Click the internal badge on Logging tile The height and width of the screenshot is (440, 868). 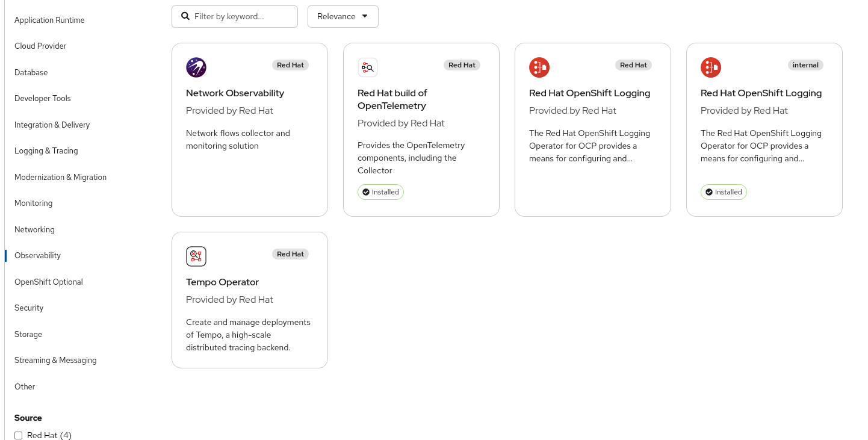(805, 65)
